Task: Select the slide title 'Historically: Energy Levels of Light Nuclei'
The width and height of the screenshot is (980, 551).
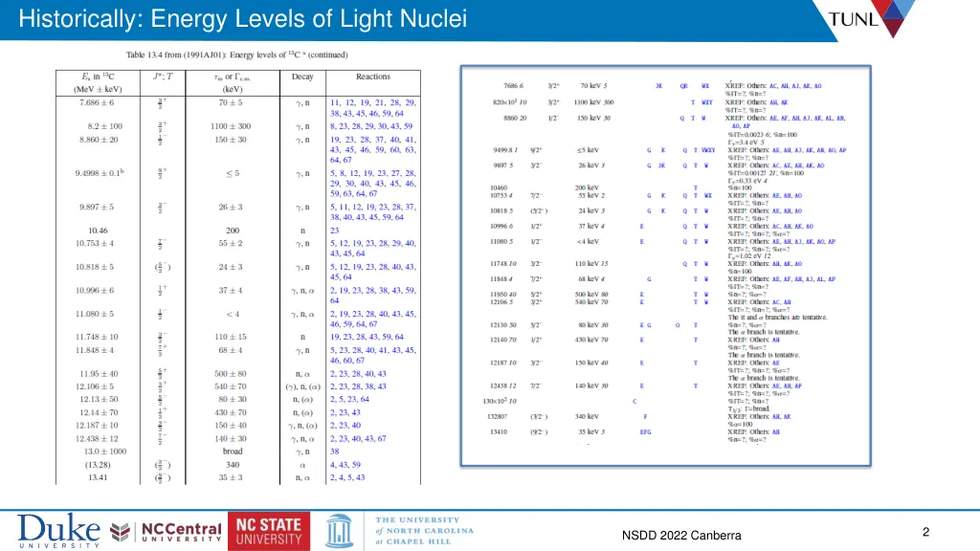Action: (242, 19)
